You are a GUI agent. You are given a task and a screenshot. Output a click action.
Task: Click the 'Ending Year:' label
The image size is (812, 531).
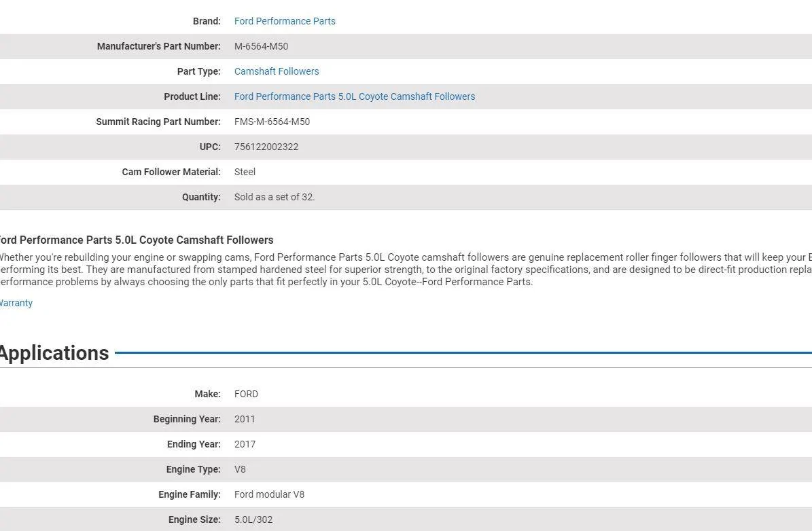[194, 445]
